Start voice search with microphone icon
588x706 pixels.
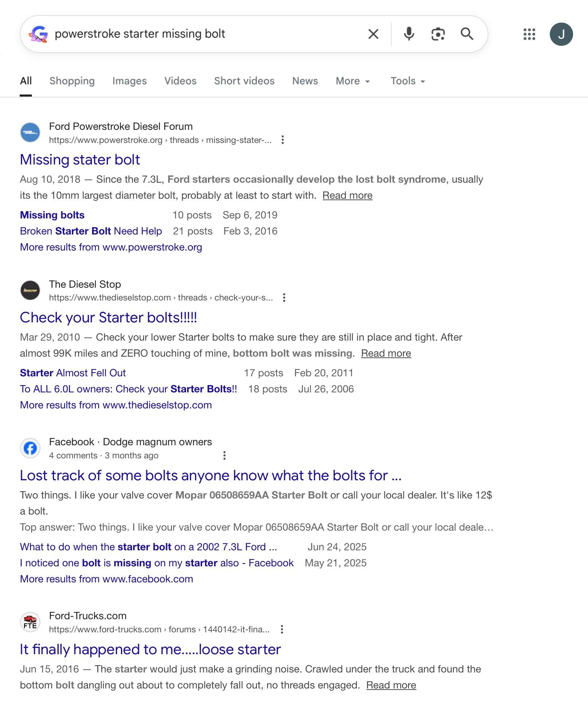click(x=409, y=34)
